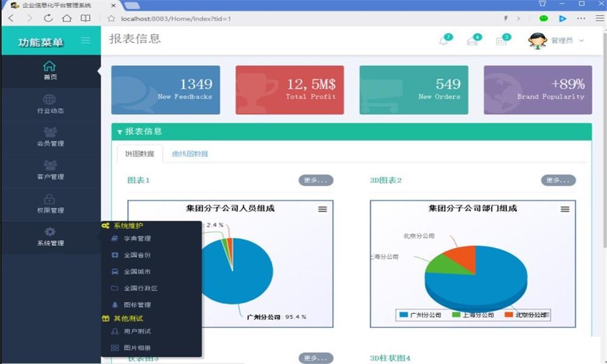Go to the browser home page icon
Image resolution: width=607 pixels, height=364 pixels.
(x=67, y=18)
